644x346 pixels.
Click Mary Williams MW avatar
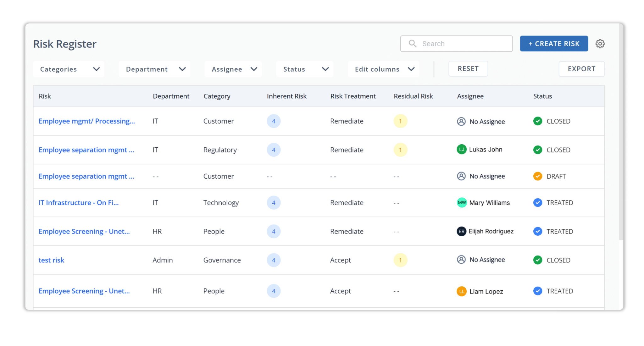pos(462,203)
